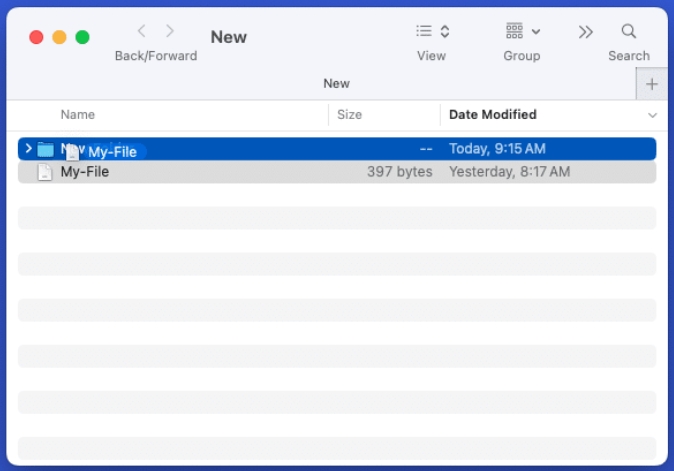Go forward using the right chevron

(170, 32)
